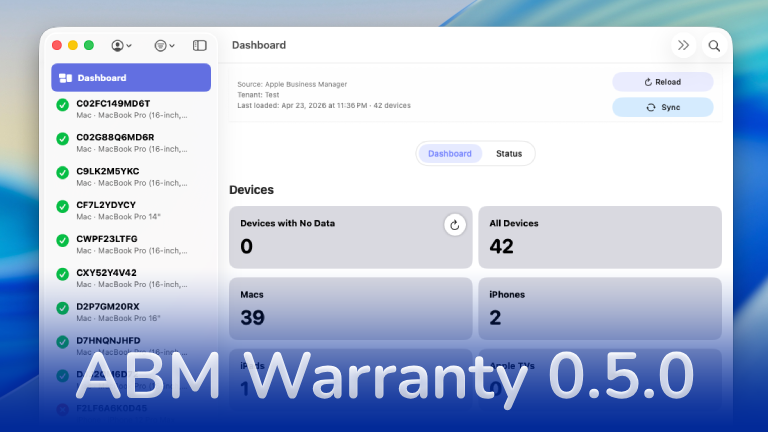The image size is (768, 432).
Task: Select Dashboard in the sidebar
Action: pyautogui.click(x=131, y=78)
